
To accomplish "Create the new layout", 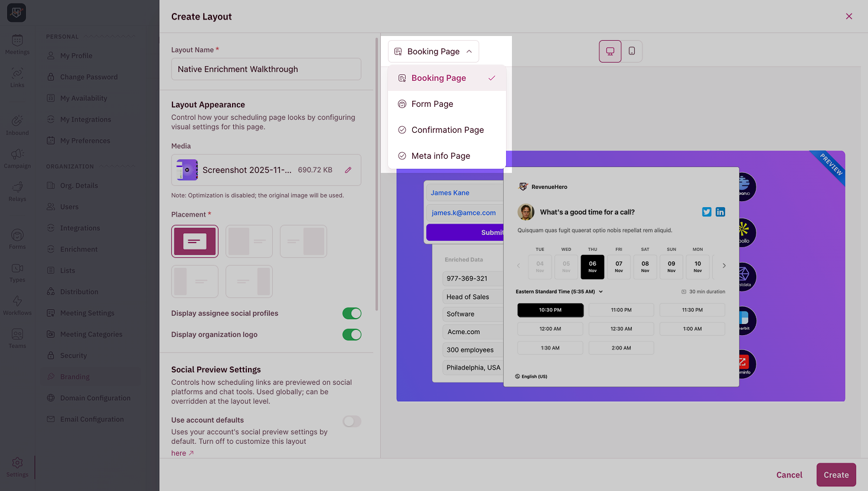I will point(836,474).
